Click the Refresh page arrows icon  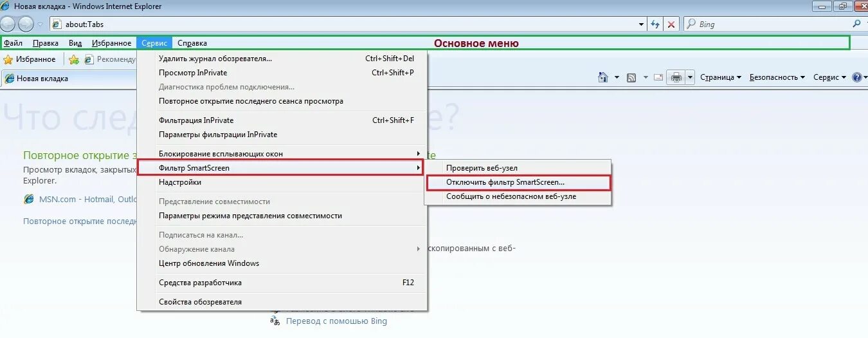[x=655, y=24]
